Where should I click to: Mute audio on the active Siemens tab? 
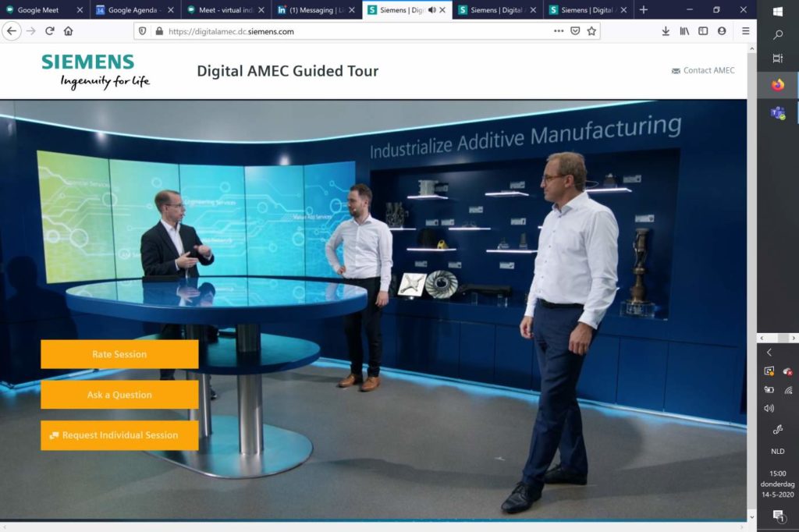(x=432, y=10)
